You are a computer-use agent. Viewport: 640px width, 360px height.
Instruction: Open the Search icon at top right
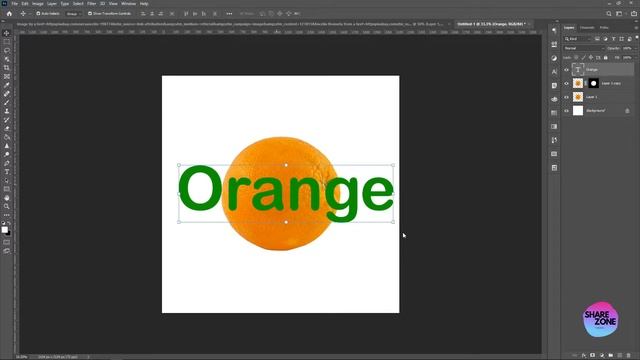point(609,13)
